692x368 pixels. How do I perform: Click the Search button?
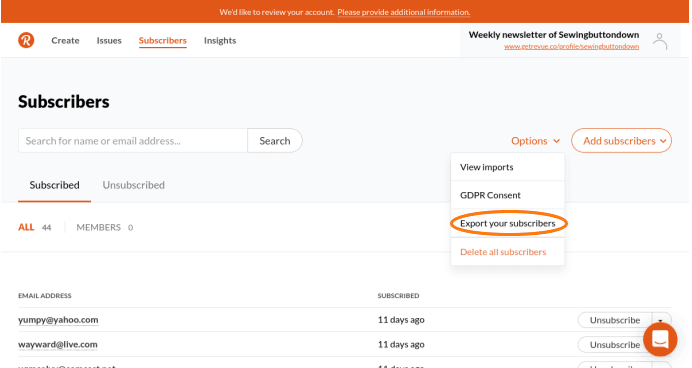coord(275,141)
